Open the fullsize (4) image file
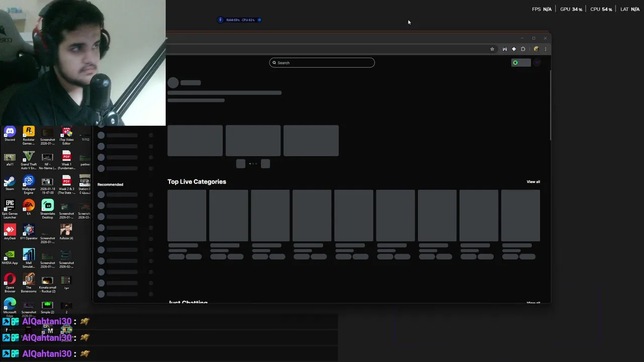Viewport: 644px width, 362px height. [x=66, y=232]
